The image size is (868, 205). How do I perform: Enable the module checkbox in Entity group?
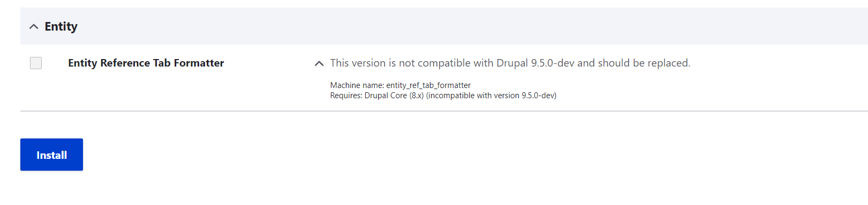36,63
